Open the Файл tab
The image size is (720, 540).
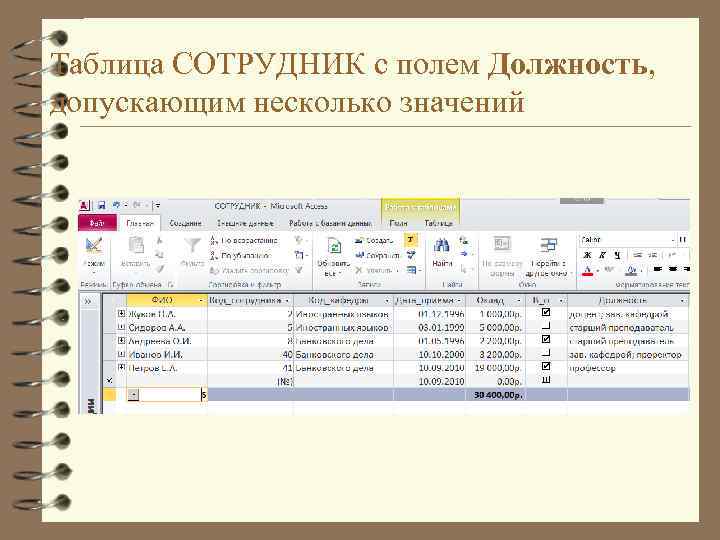tap(97, 223)
